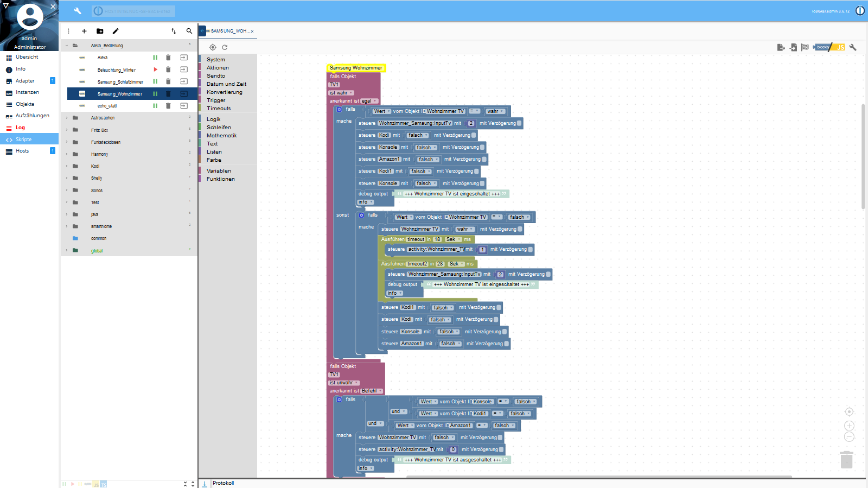This screenshot has height=488, width=868.
Task: Collapse side panel with blue back arrow
Action: click(202, 31)
